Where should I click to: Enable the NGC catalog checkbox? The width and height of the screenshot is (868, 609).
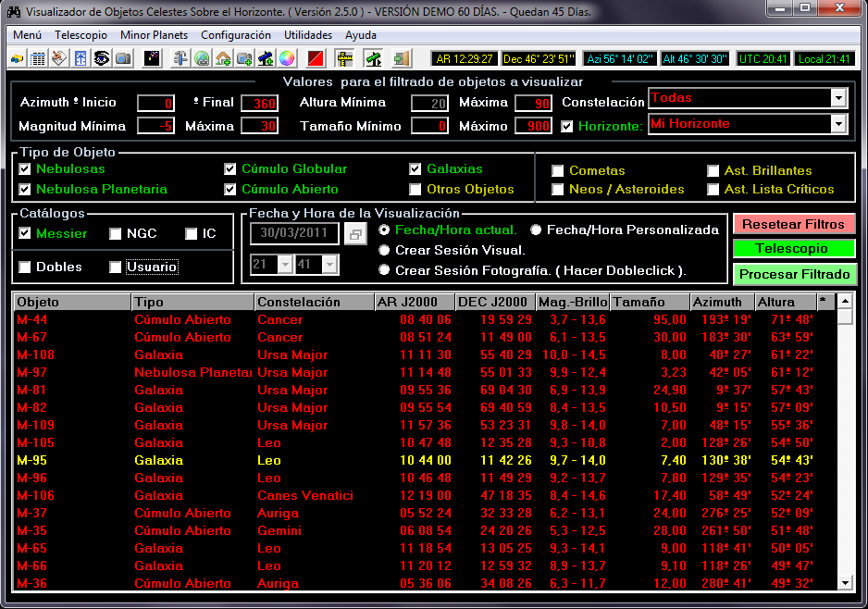coord(116,234)
